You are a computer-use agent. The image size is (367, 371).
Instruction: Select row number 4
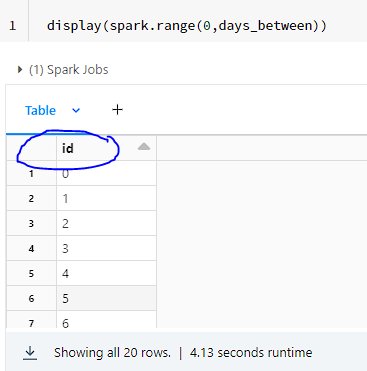pos(31,248)
